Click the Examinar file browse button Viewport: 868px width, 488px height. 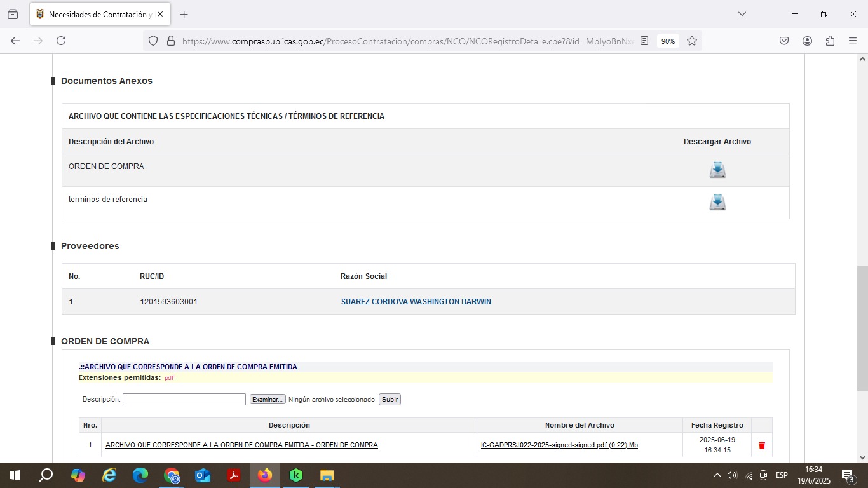tap(268, 400)
